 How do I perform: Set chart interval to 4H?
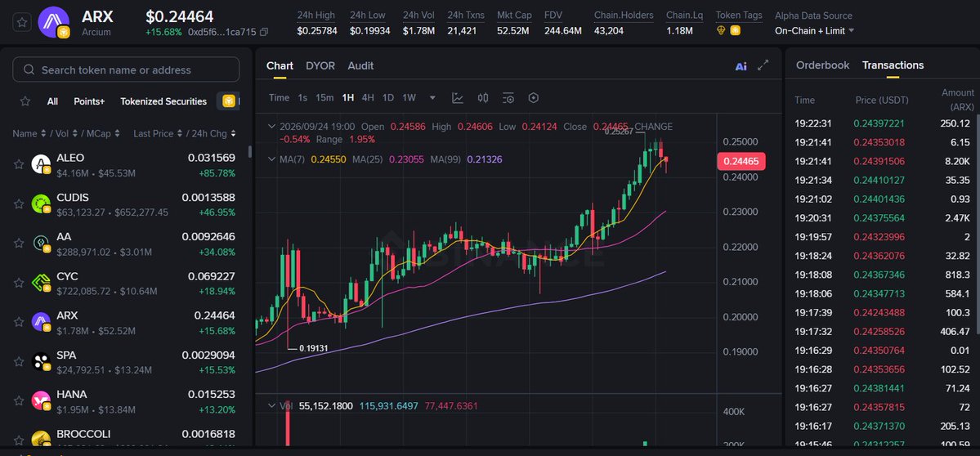point(368,98)
